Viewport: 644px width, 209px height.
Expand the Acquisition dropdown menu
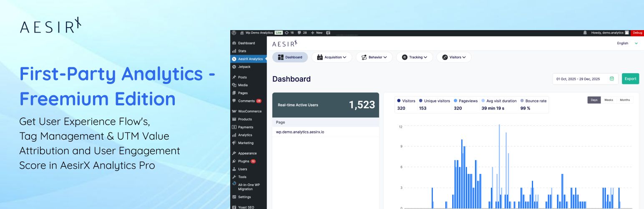pyautogui.click(x=332, y=57)
